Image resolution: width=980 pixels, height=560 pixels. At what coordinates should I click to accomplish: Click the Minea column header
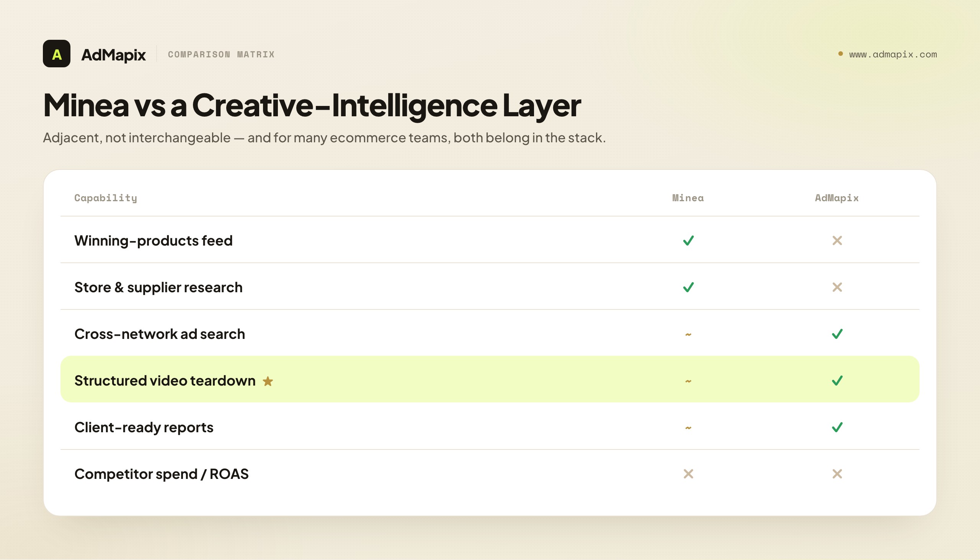[688, 198]
